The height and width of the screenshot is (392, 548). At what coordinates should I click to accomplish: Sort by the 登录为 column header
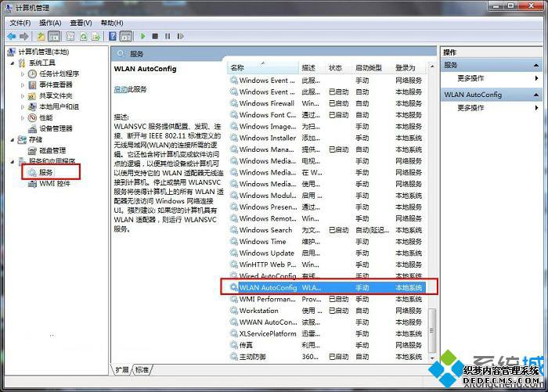click(409, 68)
